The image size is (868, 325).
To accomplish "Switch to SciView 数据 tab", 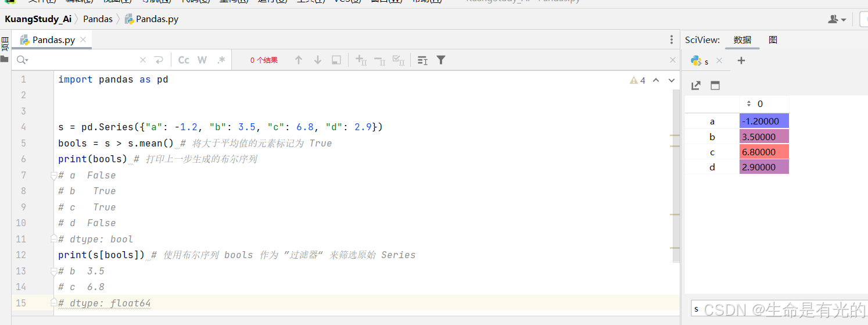I will coord(743,40).
